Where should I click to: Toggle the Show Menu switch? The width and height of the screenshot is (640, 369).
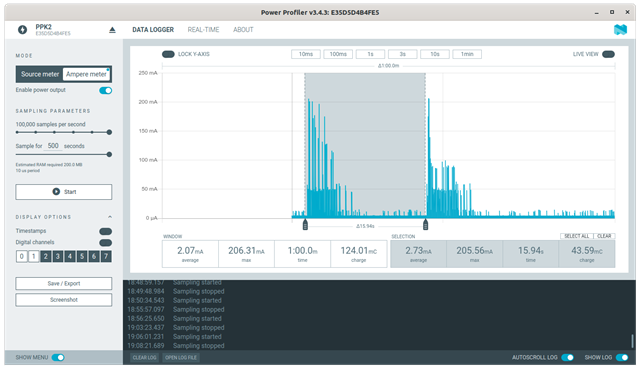58,358
